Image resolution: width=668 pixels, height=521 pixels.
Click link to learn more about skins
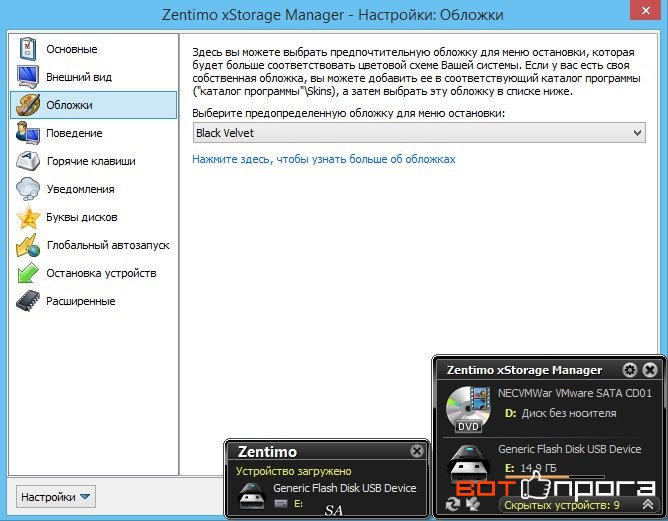point(324,159)
